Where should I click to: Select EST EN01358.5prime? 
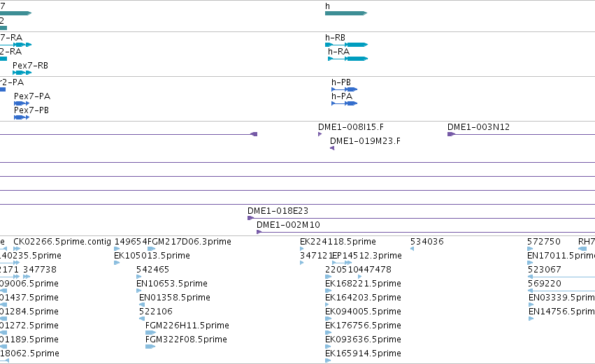(142, 305)
